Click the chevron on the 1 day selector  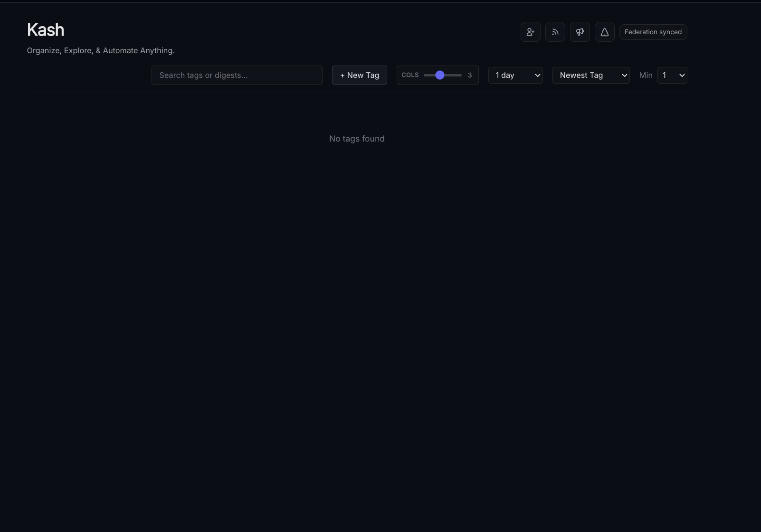[537, 76]
